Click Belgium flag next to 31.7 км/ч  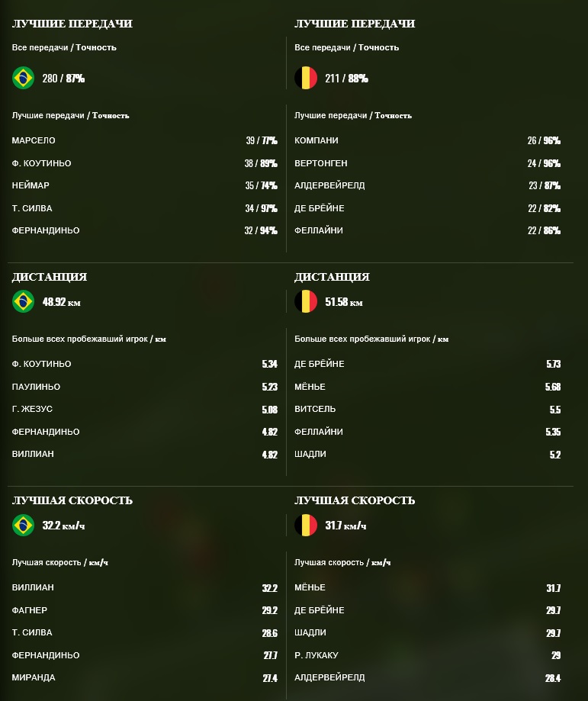[306, 525]
